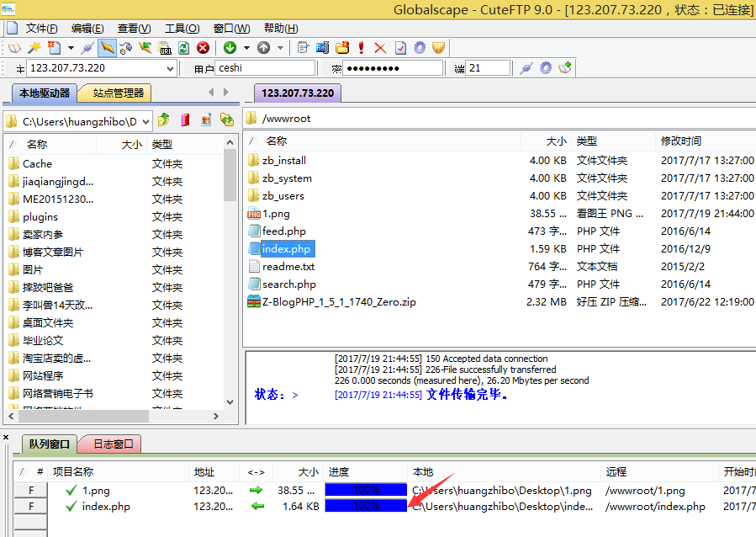This screenshot has height=537, width=756.
Task: Select readme.txt in remote file list
Action: (288, 266)
